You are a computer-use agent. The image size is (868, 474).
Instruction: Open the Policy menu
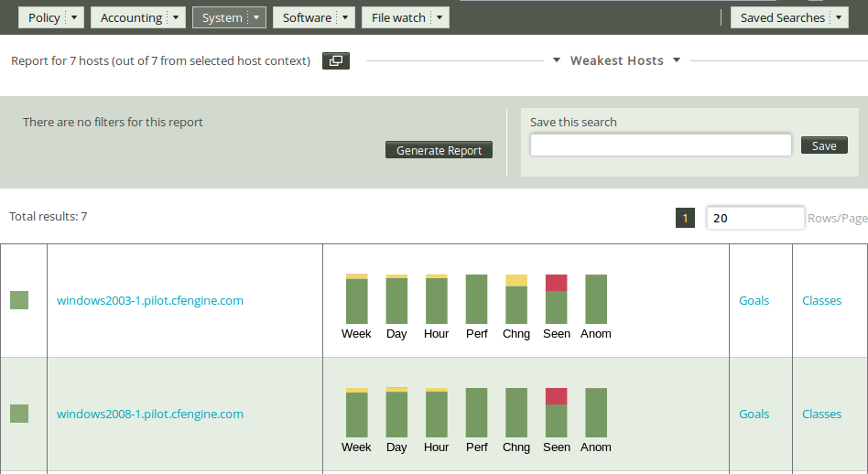(44, 17)
